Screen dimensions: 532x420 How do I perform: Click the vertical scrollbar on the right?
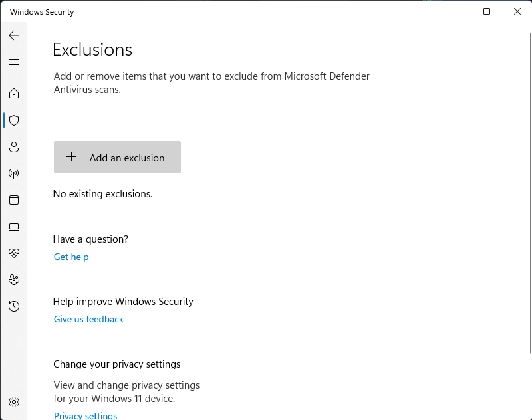pyautogui.click(x=530, y=193)
